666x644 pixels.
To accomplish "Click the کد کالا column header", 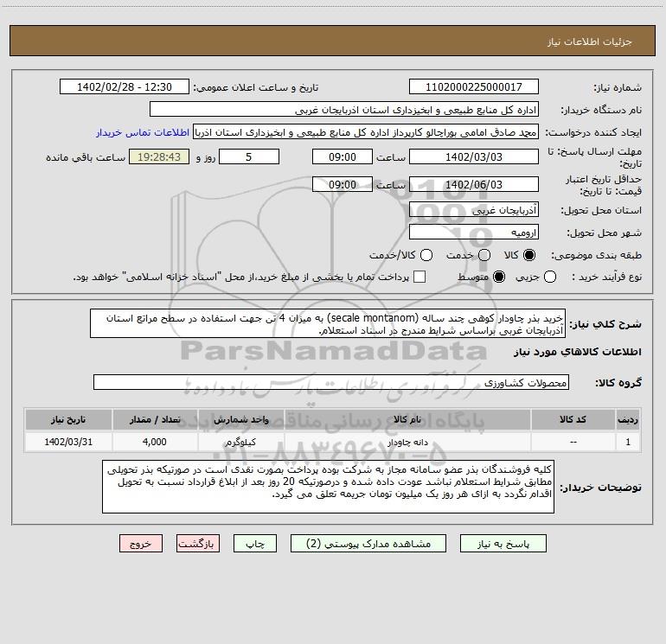I will click(x=573, y=419).
